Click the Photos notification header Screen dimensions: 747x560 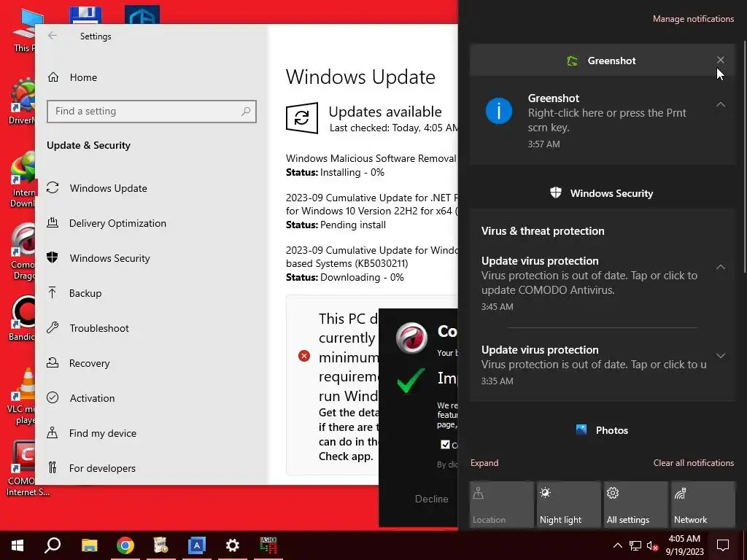(x=602, y=430)
